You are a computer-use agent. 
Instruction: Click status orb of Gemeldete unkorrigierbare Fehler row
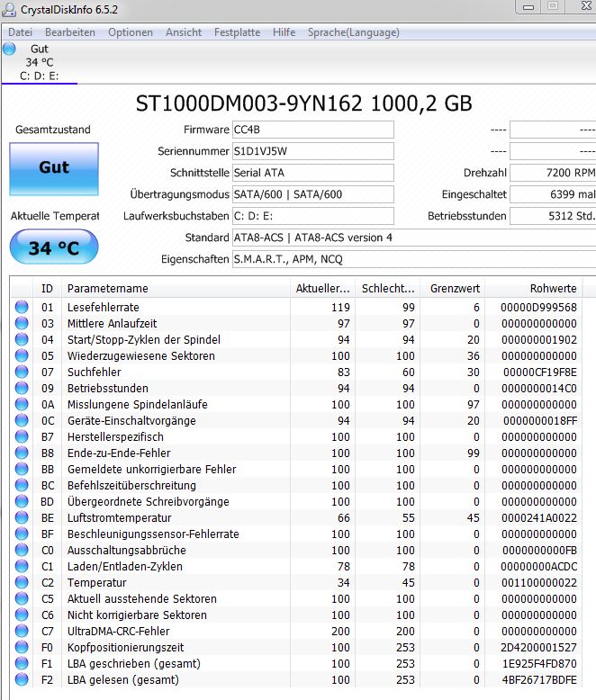coord(22,469)
